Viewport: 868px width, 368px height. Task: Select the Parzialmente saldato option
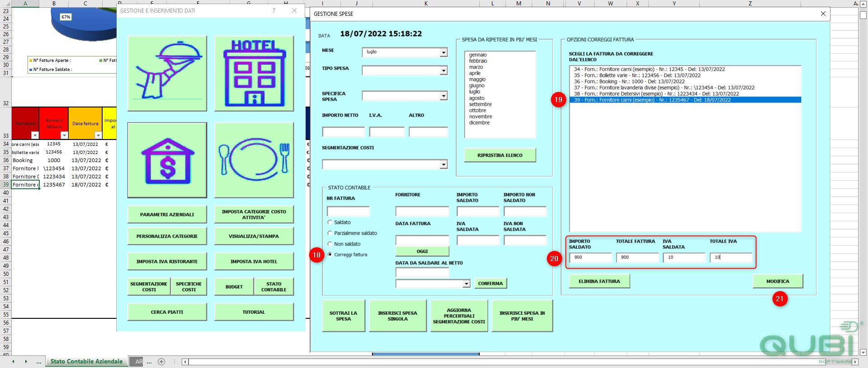(330, 233)
